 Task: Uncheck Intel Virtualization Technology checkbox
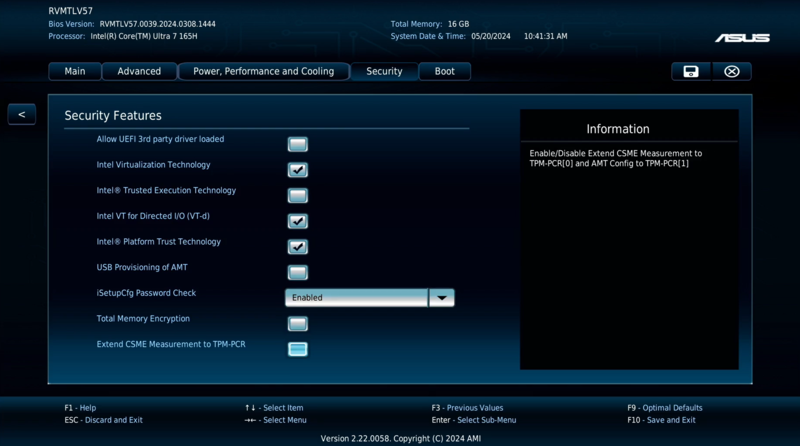tap(297, 170)
